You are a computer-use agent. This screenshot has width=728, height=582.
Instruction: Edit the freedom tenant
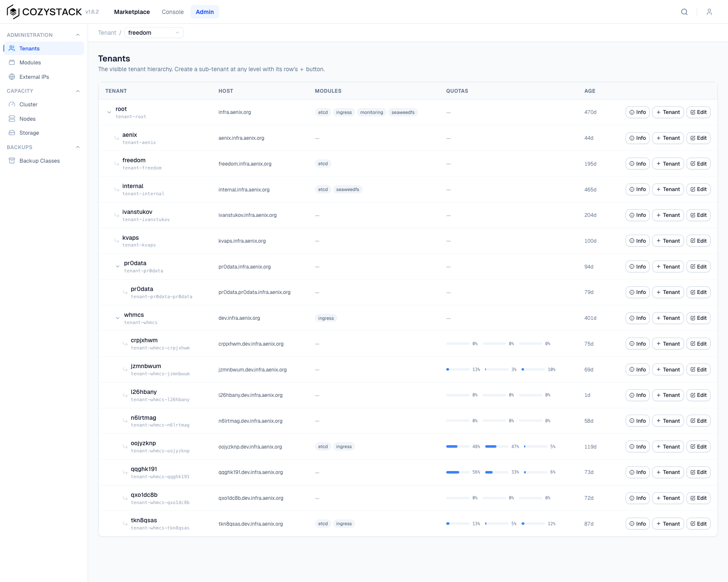tap(698, 164)
